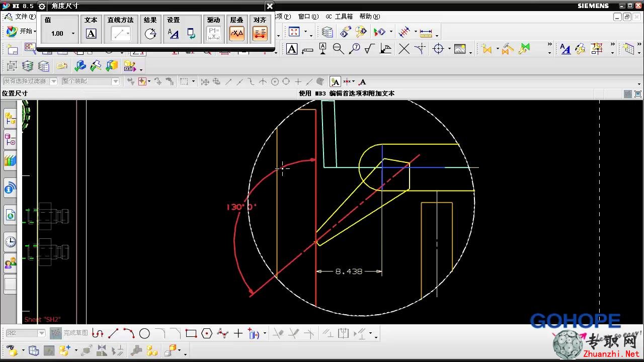The height and width of the screenshot is (362, 644).
Task: Open the GC 工具箱 menu
Action: (x=339, y=17)
